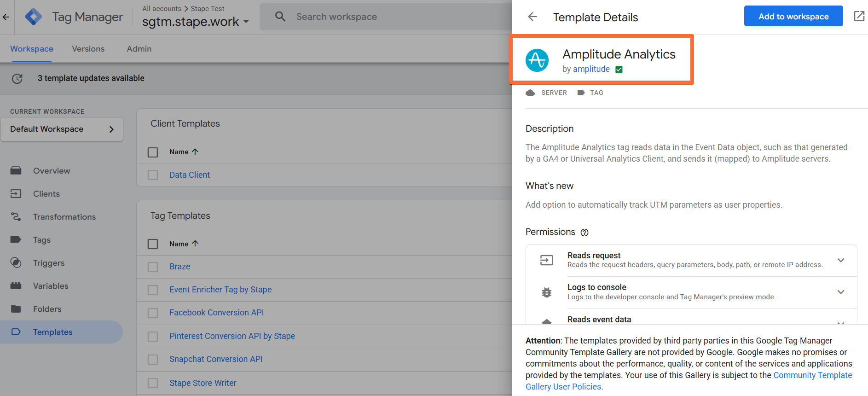Go back with Template Details arrow
Image resolution: width=868 pixels, height=396 pixels.
click(532, 17)
